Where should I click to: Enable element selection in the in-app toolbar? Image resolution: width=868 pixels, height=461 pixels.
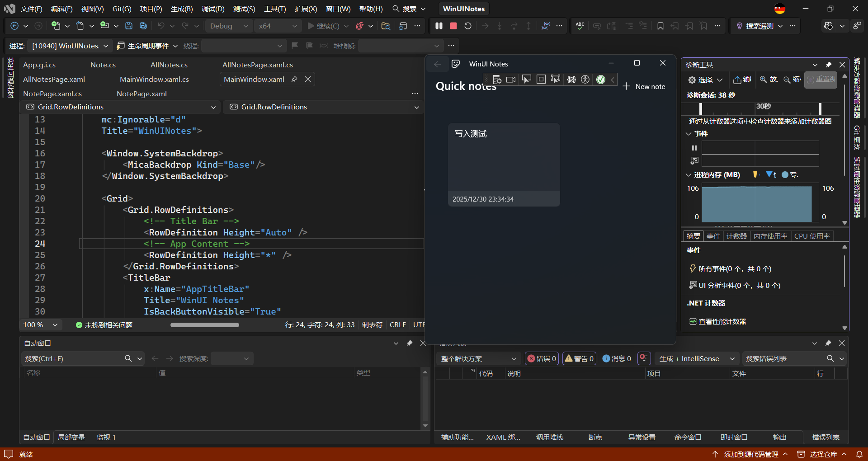(526, 80)
